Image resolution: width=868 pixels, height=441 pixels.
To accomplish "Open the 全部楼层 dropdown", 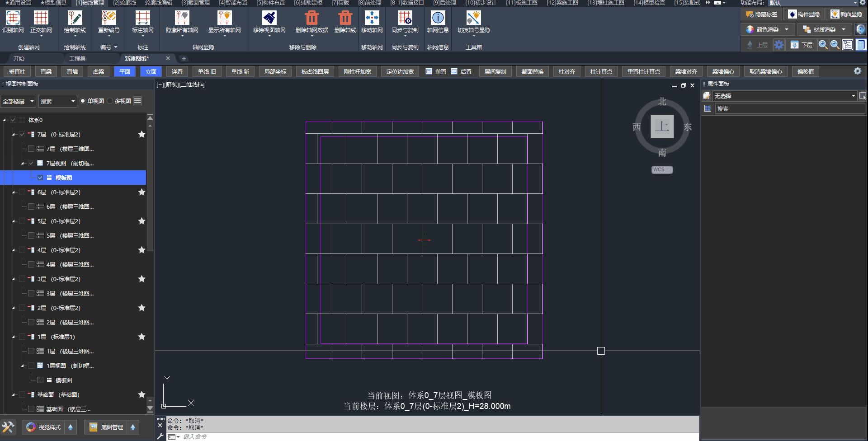I will click(18, 101).
